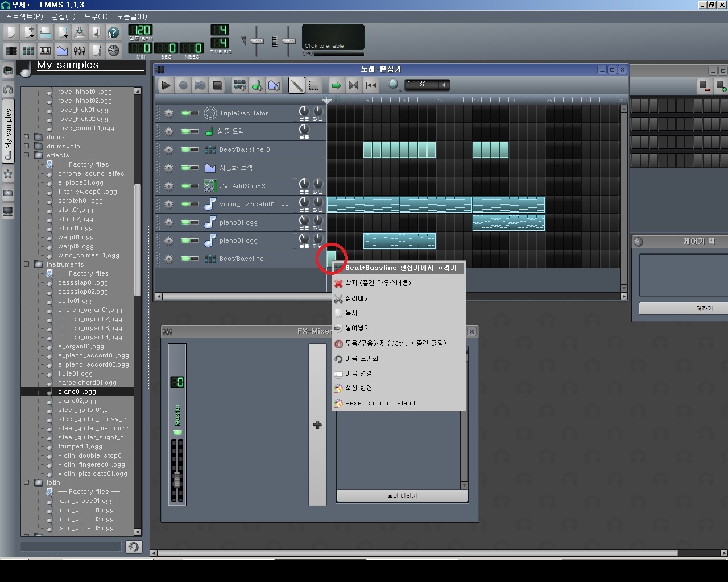
Task: Mute the violin_pizzicato01.ogg track
Action: click(185, 204)
